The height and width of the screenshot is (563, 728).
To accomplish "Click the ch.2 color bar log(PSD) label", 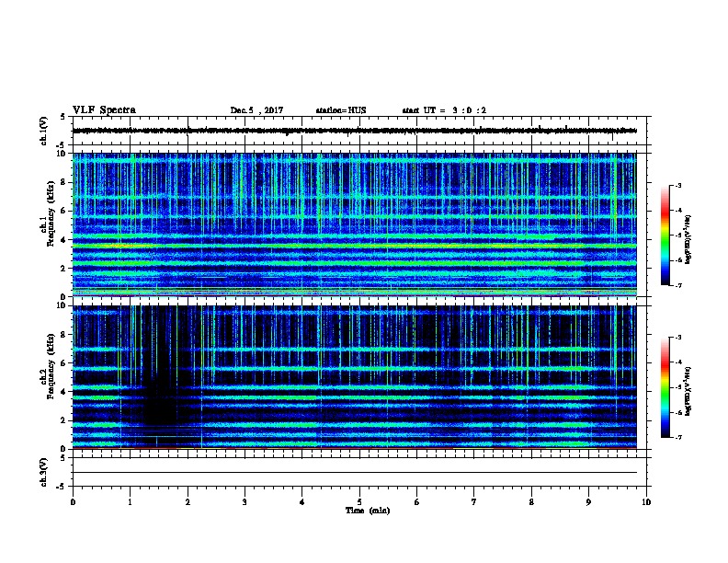I will click(688, 391).
